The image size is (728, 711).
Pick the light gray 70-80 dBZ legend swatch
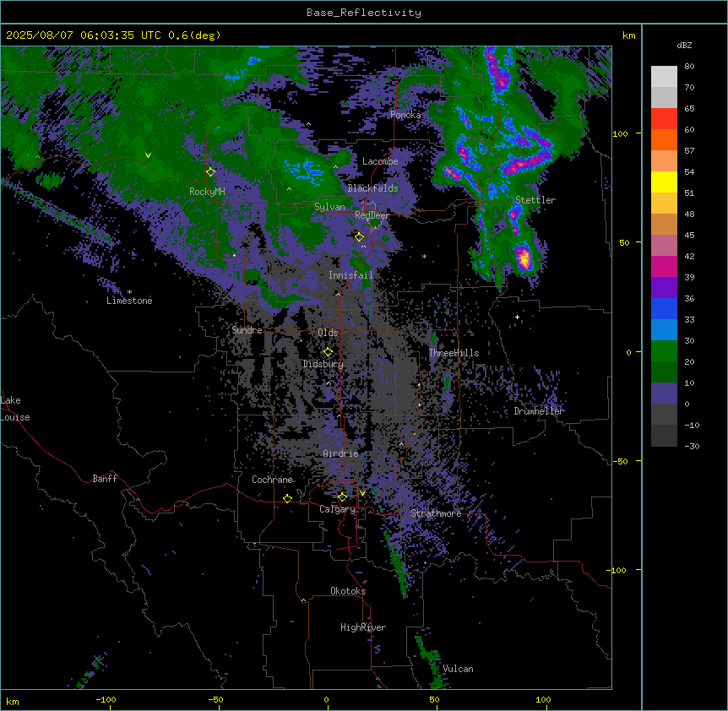tap(664, 76)
